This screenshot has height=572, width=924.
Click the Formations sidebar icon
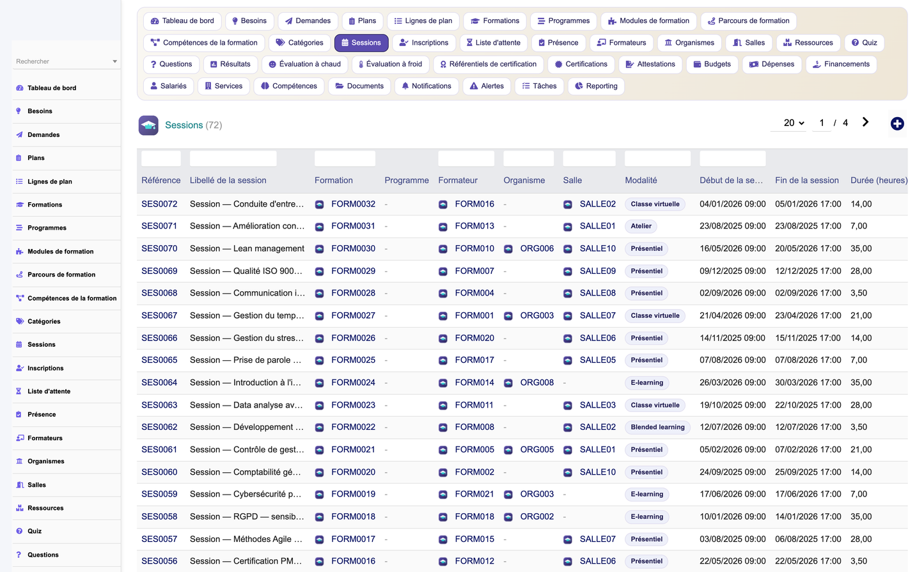click(20, 205)
